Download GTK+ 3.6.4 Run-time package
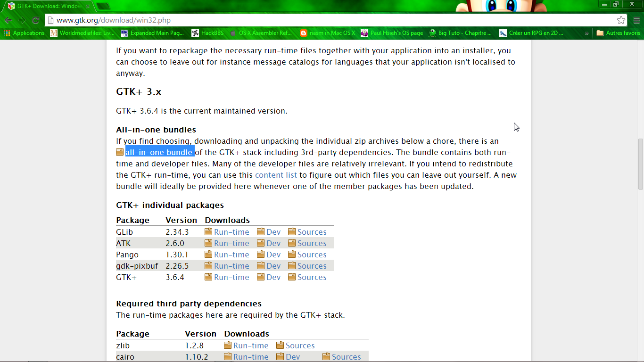Screen dimensions: 644x362 pos(231,277)
